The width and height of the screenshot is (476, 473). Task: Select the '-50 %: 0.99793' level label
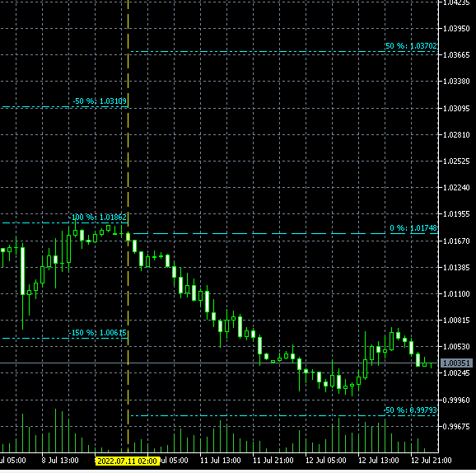point(410,410)
